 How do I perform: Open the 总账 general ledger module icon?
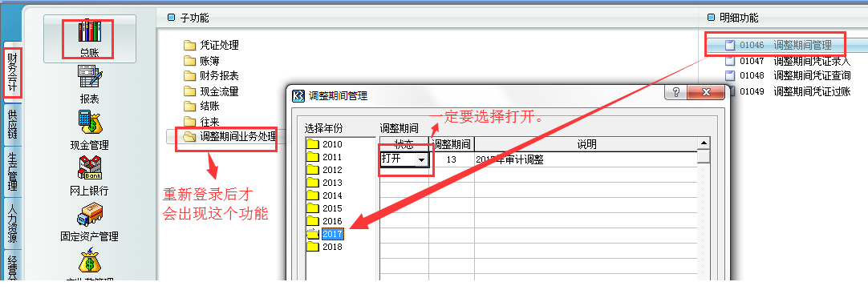89,38
